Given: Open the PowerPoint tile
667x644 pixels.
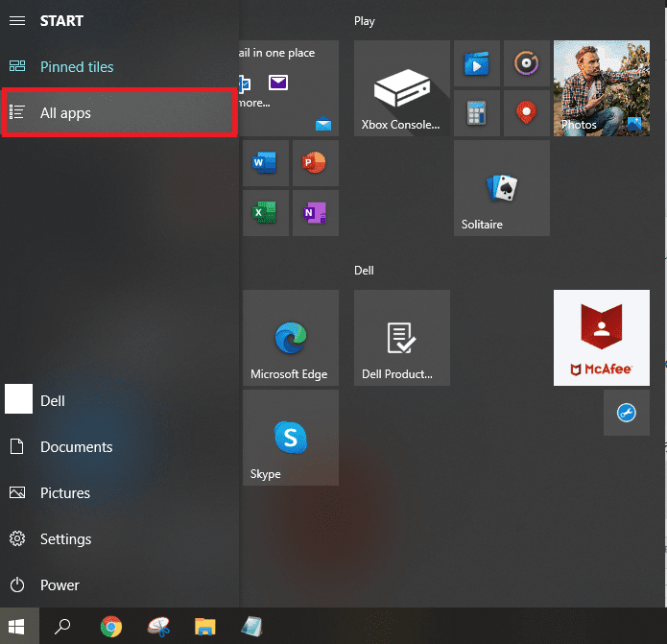Looking at the screenshot, I should [316, 163].
